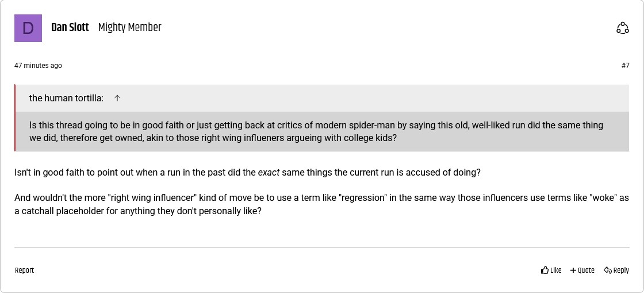This screenshot has width=644, height=293.
Task: Click the Mighty Member user title
Action: click(x=129, y=28)
